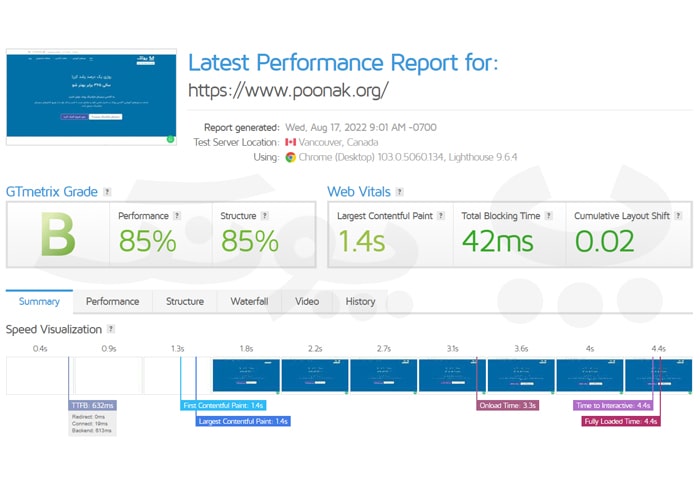Click the filmstrip frame under 4s
The width and height of the screenshot is (700, 490).
(590, 377)
